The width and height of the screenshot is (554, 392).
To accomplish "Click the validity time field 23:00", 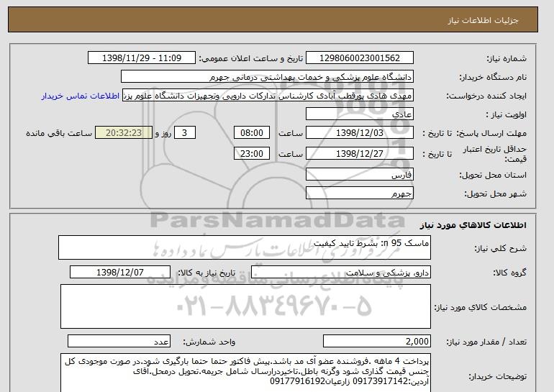I will pos(252,154).
